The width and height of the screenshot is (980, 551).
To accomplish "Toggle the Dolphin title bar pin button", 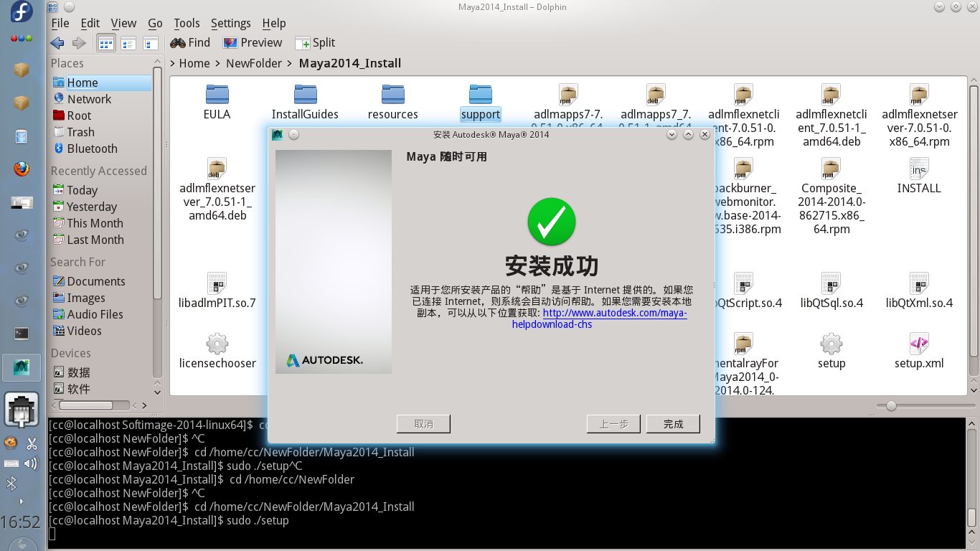I will pyautogui.click(x=67, y=7).
